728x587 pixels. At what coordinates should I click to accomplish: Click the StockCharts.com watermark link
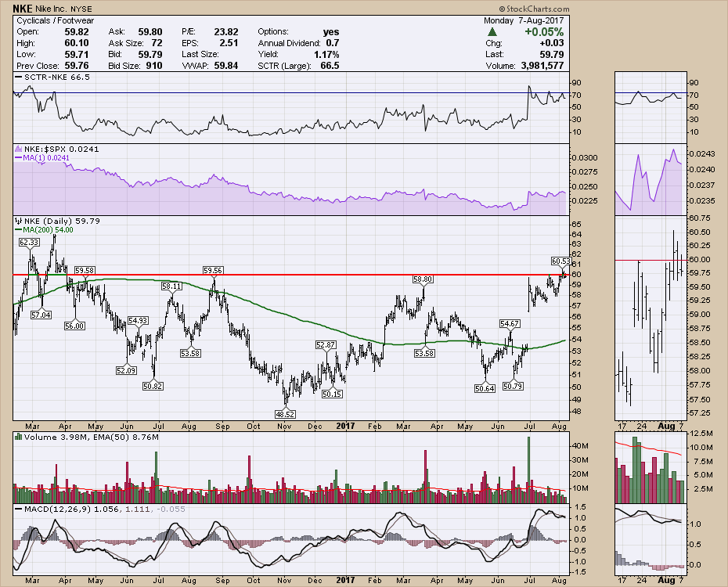pos(535,9)
